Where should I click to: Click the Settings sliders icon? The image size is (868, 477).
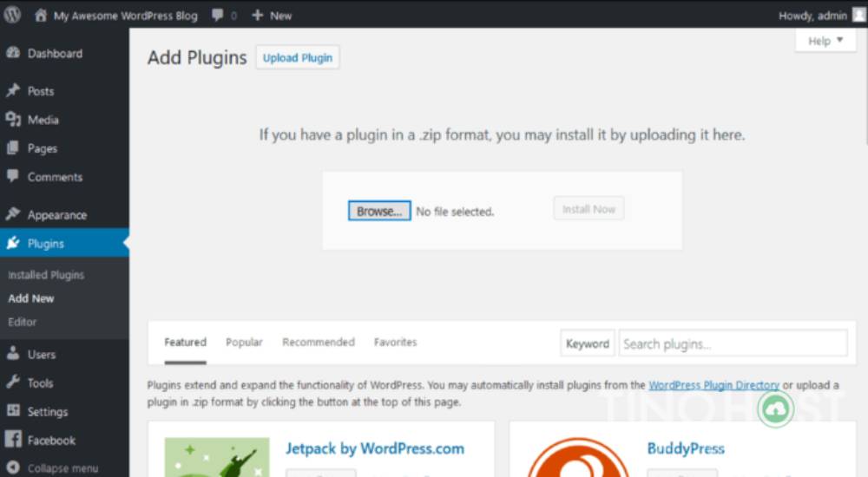point(13,410)
